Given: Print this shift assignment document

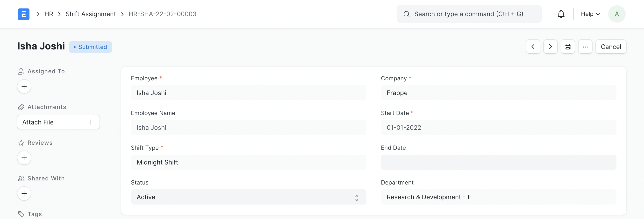Looking at the screenshot, I should point(567,47).
